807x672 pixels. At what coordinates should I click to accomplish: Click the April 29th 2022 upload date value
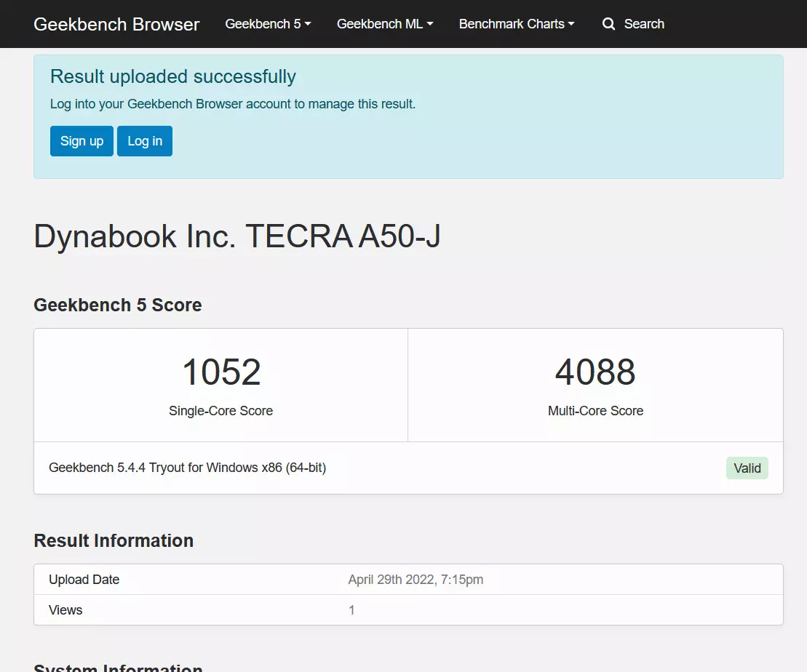click(x=416, y=580)
